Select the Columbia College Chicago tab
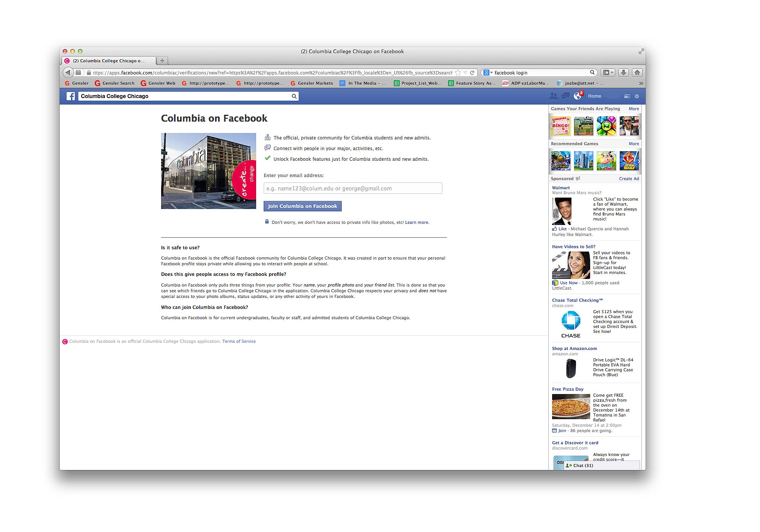The width and height of the screenshot is (760, 532). click(x=108, y=61)
